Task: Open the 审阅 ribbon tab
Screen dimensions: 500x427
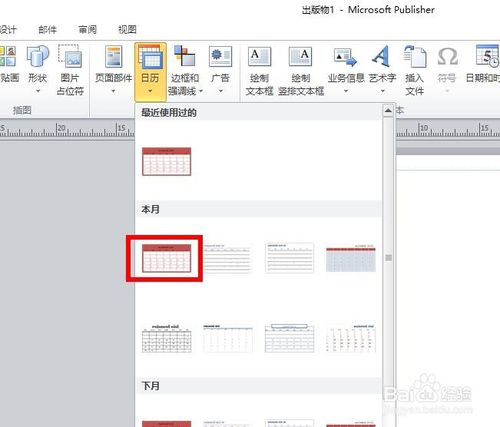Action: point(87,30)
